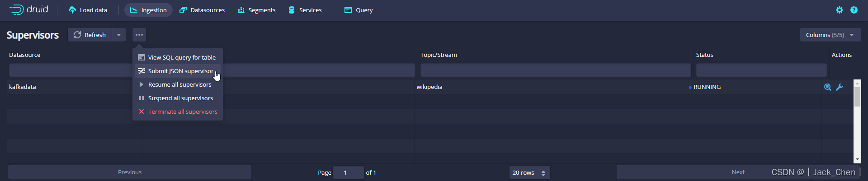Sort by Status column header

pos(704,55)
